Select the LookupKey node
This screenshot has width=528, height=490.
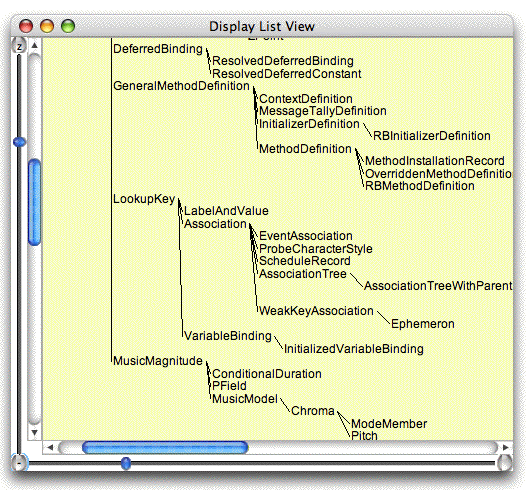click(x=144, y=199)
